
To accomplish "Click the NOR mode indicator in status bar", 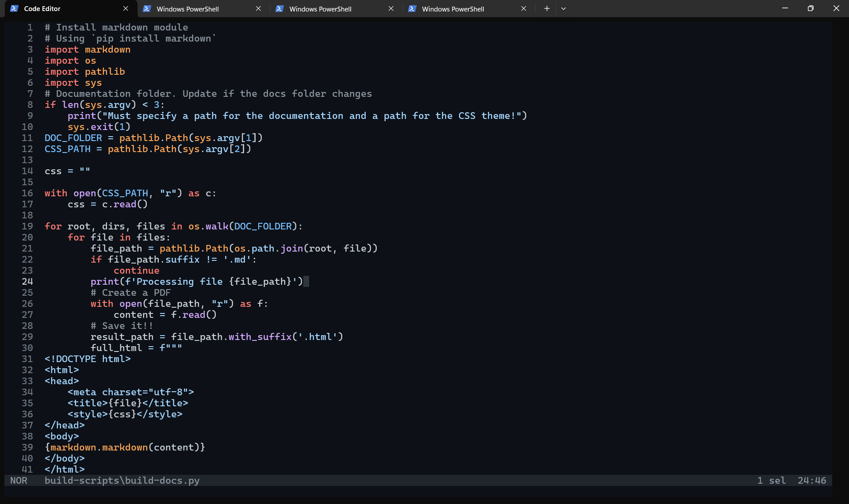I will click(19, 481).
